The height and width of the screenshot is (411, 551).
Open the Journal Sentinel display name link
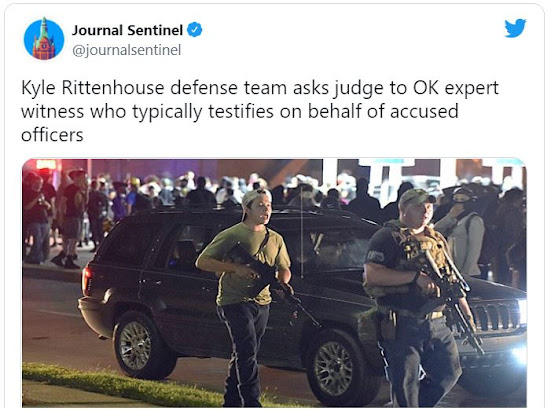pos(127,30)
